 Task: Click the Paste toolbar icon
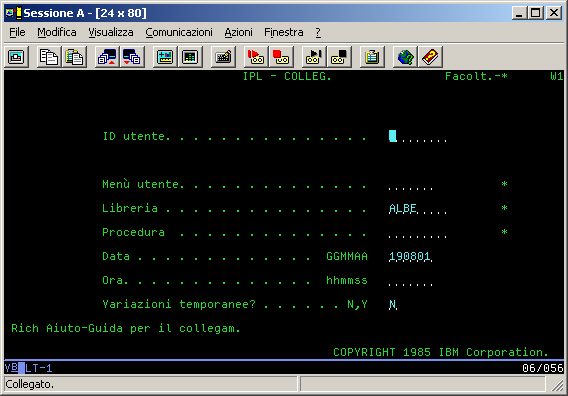coord(74,57)
